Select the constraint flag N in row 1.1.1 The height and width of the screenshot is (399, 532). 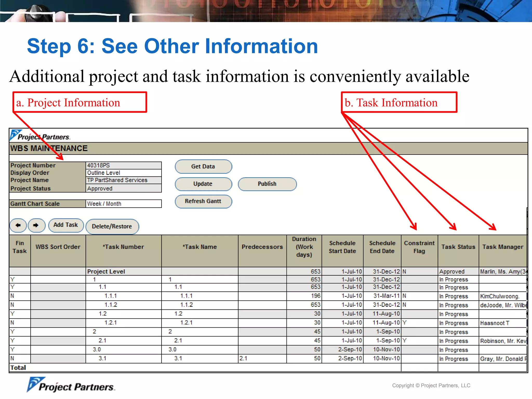420,296
